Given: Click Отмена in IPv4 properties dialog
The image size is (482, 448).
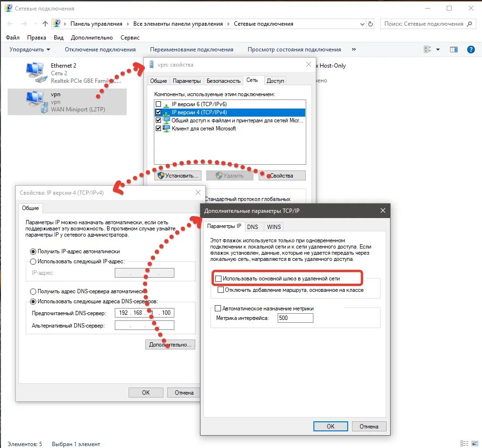Looking at the screenshot, I should (x=184, y=393).
